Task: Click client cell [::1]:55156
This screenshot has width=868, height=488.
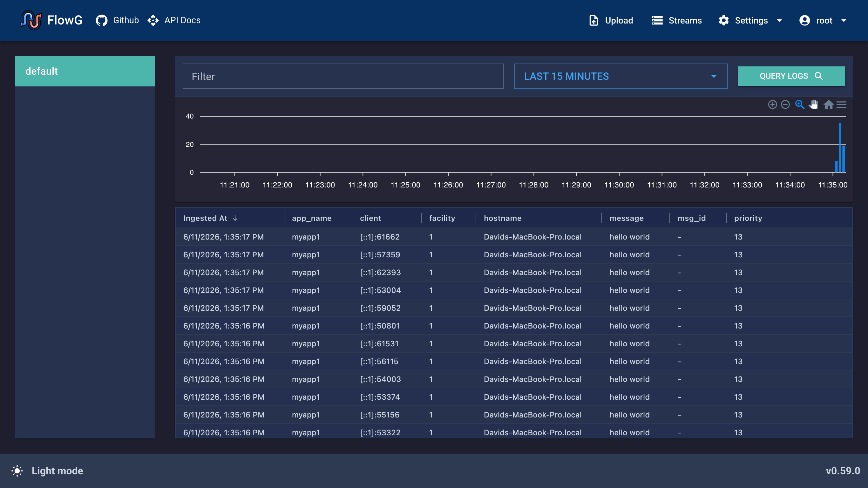Action: 380,415
